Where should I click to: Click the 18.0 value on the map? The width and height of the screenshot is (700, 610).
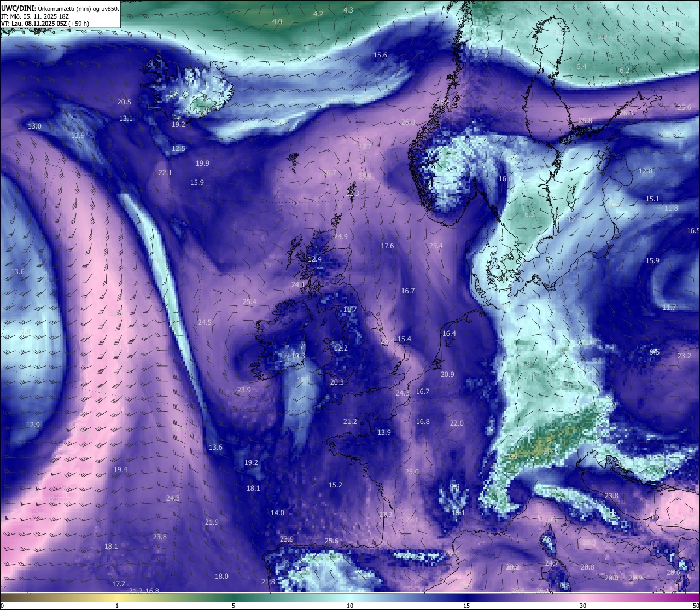[221, 577]
